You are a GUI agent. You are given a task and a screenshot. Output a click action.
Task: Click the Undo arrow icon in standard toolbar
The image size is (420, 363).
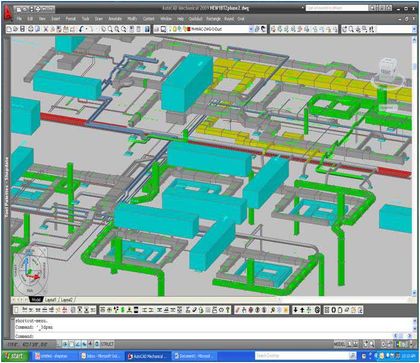pos(82,29)
